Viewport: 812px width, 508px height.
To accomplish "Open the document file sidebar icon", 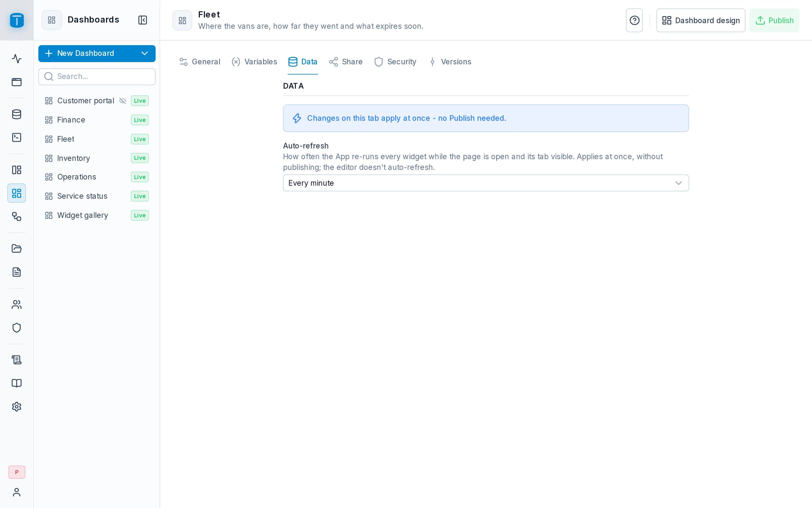I will (x=16, y=272).
